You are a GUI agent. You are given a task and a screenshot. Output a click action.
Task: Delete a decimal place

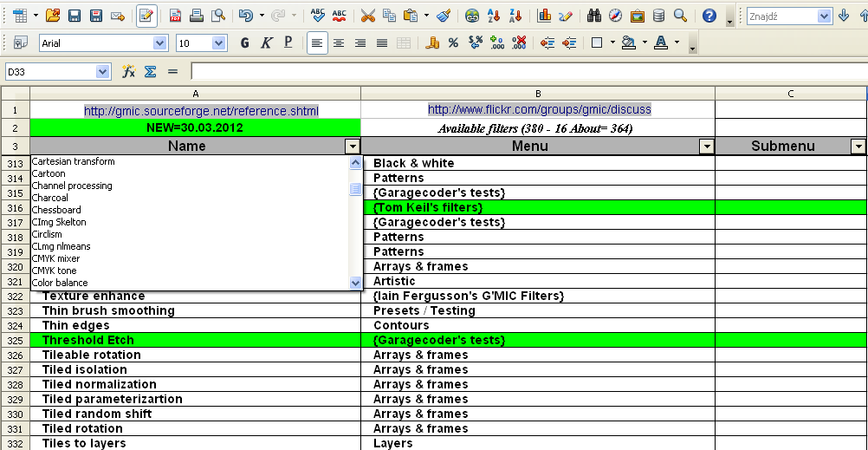click(x=519, y=42)
